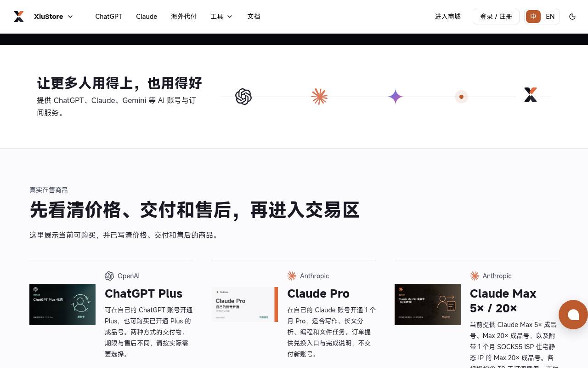Screen dimensions: 588x368
Task: Click the XiuStore logo icon
Action: [19, 17]
